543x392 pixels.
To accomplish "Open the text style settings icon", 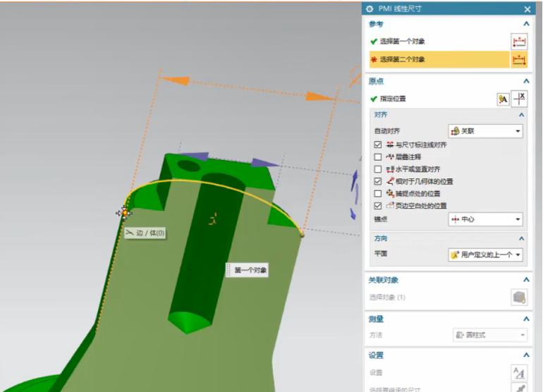I will [x=519, y=373].
